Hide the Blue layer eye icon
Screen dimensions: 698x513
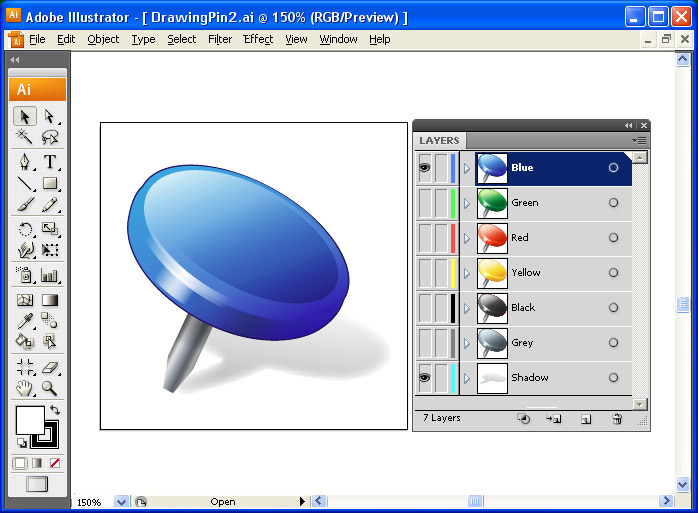(x=425, y=168)
